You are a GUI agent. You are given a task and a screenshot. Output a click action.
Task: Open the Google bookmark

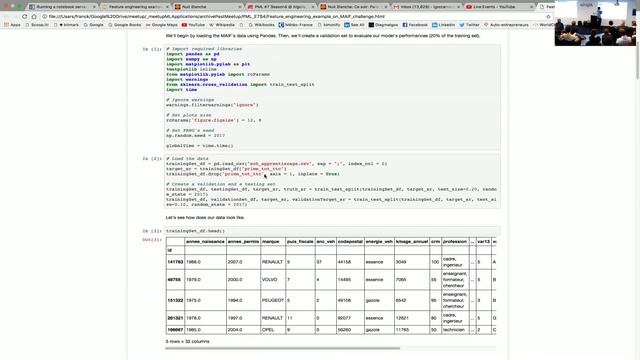[93, 25]
